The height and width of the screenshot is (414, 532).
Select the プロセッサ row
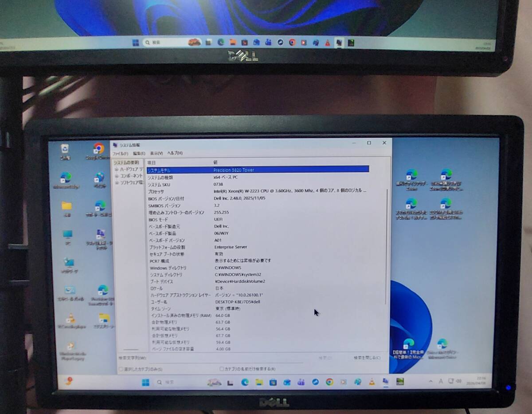click(258, 191)
